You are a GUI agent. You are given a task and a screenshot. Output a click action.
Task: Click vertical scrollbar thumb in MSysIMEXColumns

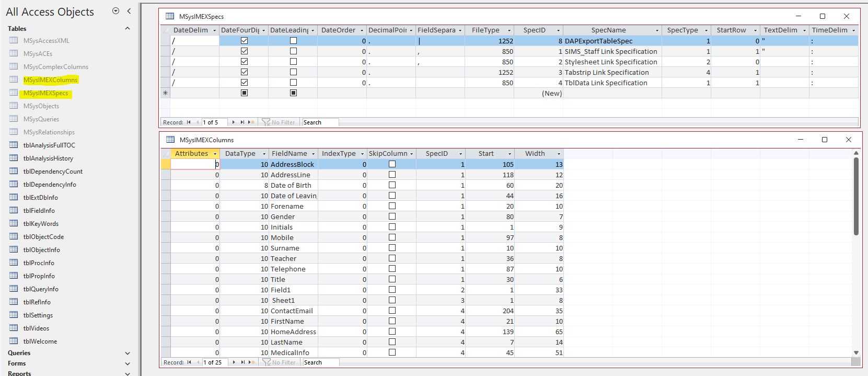click(x=856, y=196)
